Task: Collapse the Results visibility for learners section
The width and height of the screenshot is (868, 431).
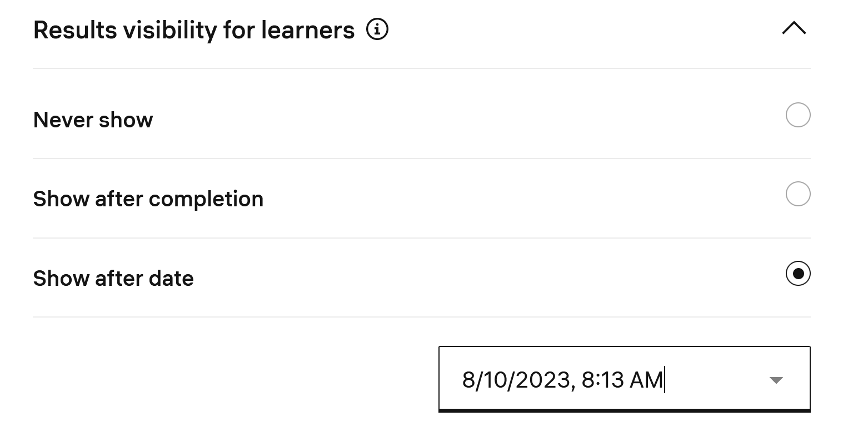Action: (x=794, y=28)
